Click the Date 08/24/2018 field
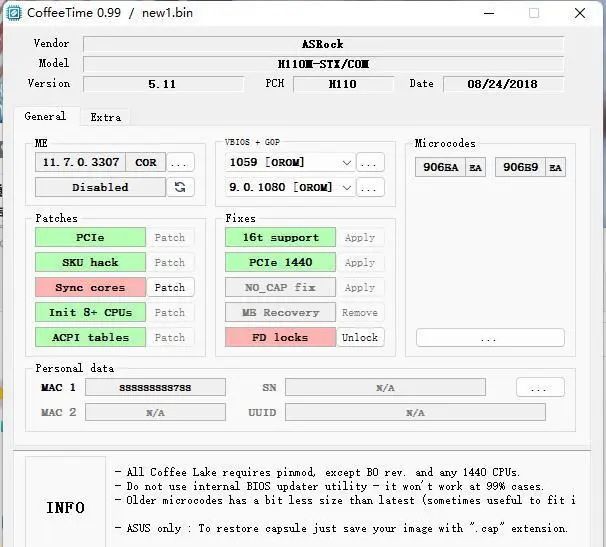Viewport: 606px width, 547px height. [503, 84]
